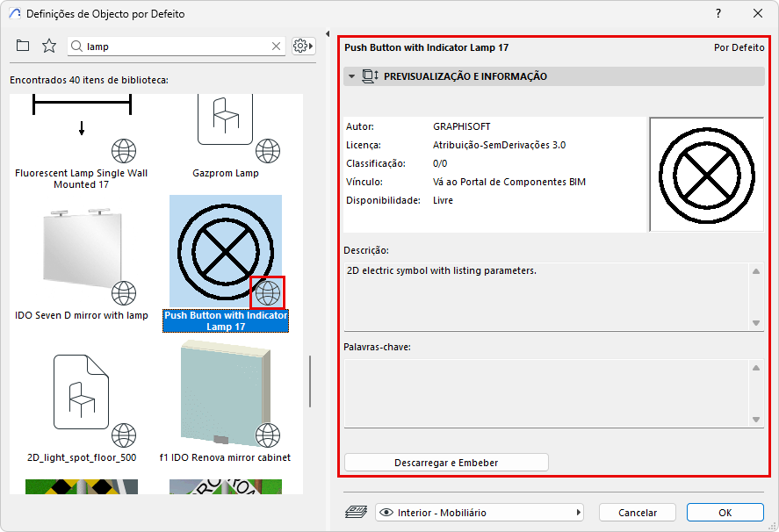The width and height of the screenshot is (779, 532).
Task: Click the preview panel icon in section header
Action: click(x=370, y=76)
